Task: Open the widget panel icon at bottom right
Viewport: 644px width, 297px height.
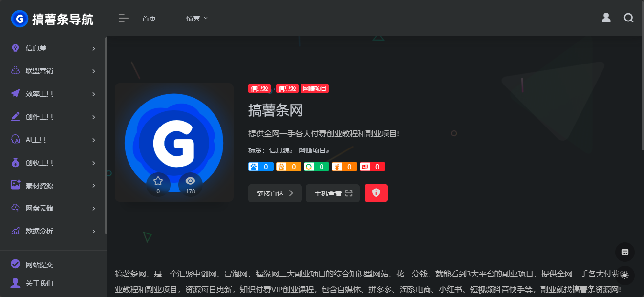Action: point(624,252)
